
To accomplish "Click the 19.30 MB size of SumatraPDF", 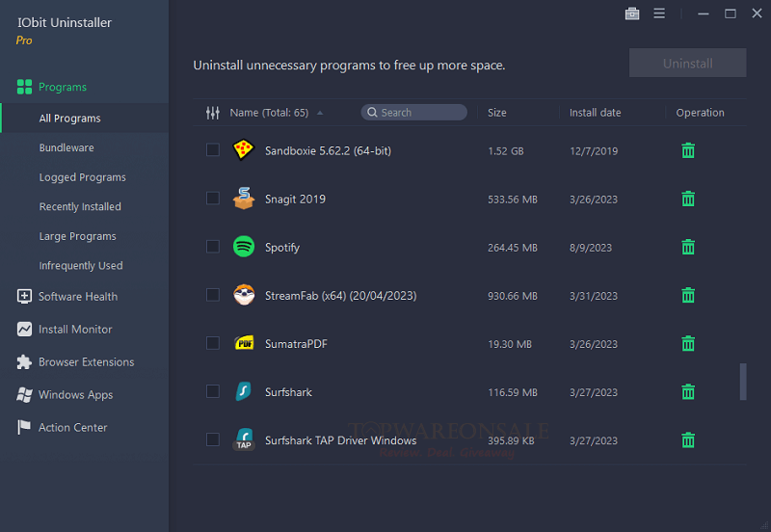I will [x=510, y=344].
